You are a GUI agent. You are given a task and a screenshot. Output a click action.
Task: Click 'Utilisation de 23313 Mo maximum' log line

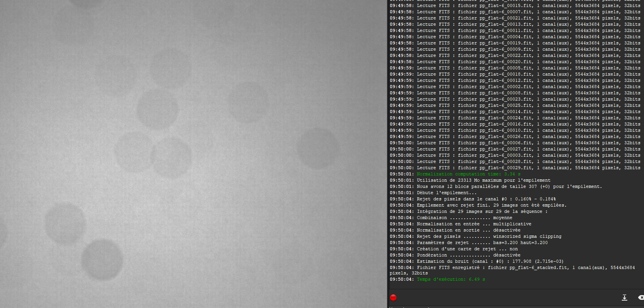point(470,180)
